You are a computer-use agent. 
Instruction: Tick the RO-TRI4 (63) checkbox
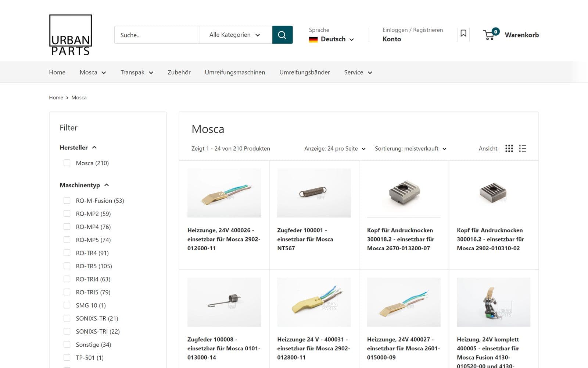pyautogui.click(x=67, y=279)
